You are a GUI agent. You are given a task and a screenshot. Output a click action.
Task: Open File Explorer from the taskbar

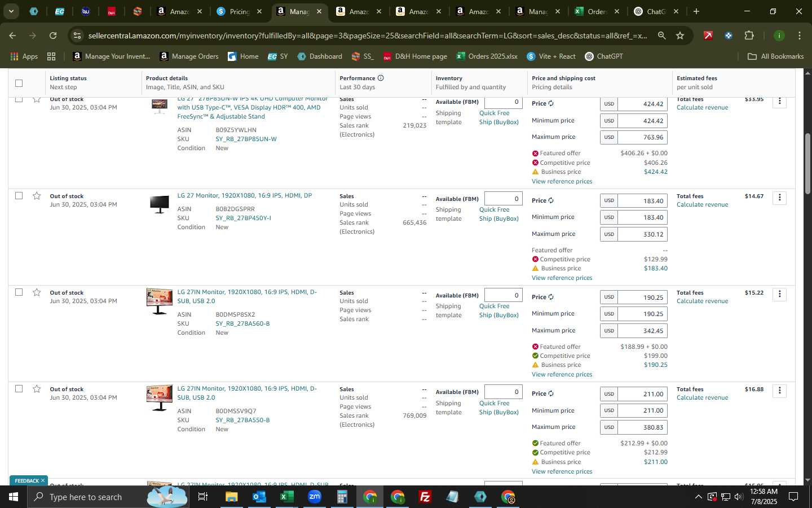pos(232,497)
